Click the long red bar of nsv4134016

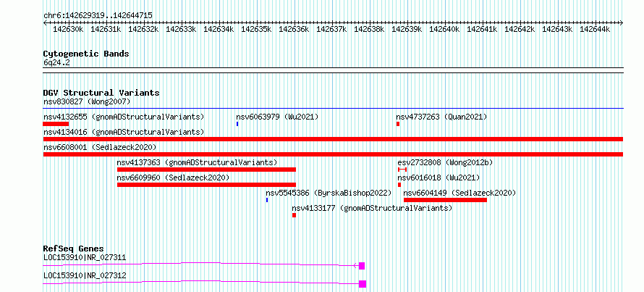point(333,139)
